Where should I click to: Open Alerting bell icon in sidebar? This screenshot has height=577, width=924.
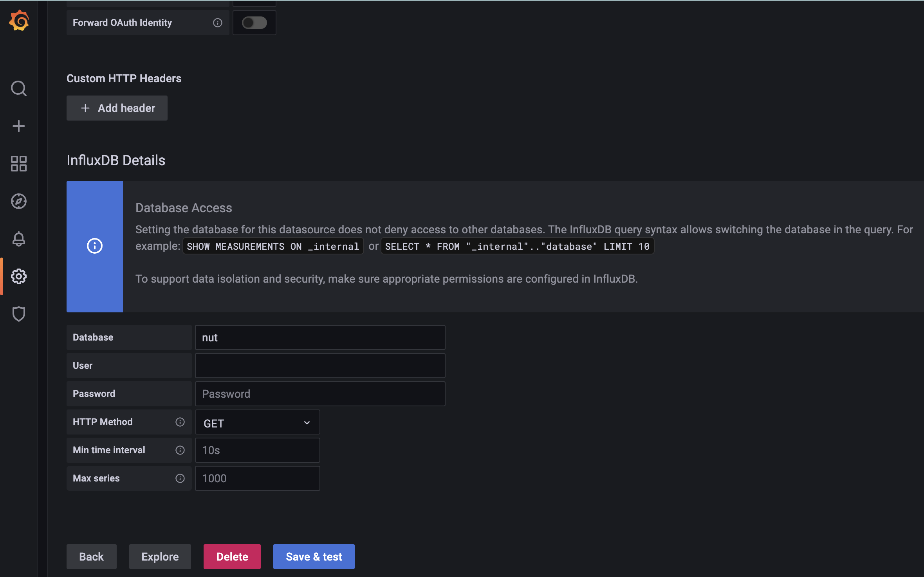(x=19, y=239)
